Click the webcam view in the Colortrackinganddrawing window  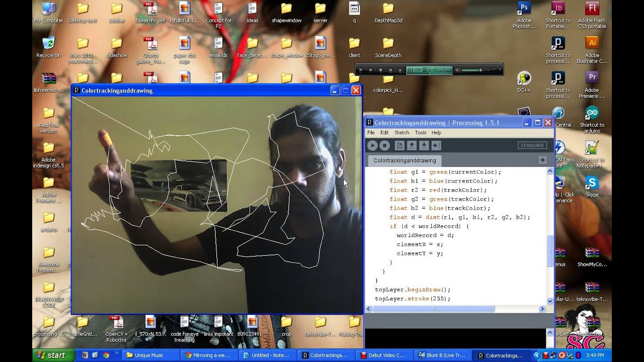point(216,205)
